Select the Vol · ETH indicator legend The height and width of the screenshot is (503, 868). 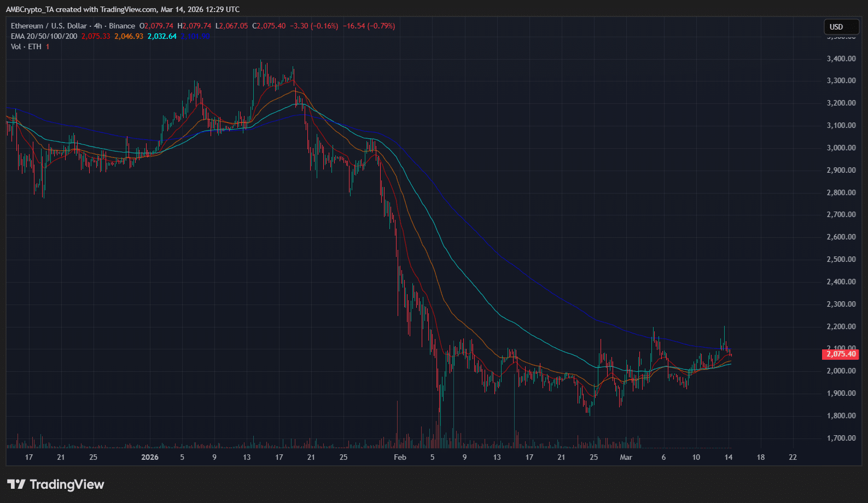pos(26,46)
